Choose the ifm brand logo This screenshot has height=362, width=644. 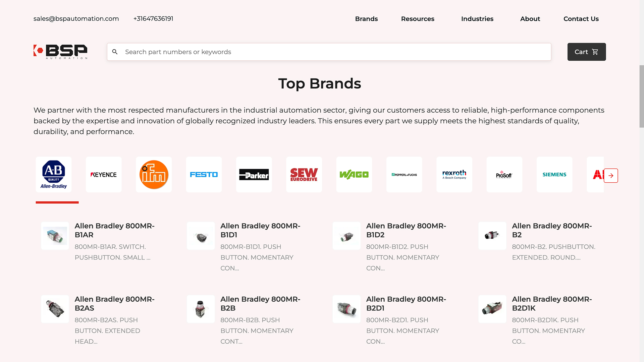154,175
